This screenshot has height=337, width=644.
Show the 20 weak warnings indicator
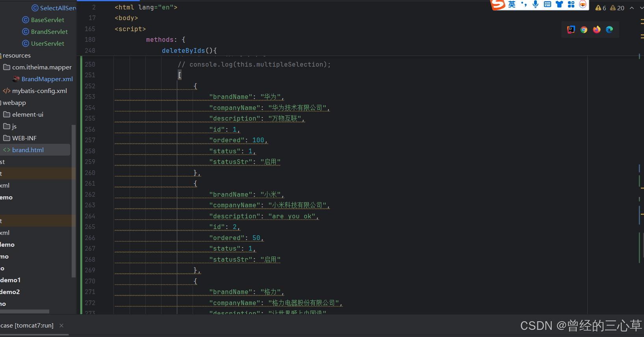(x=617, y=8)
